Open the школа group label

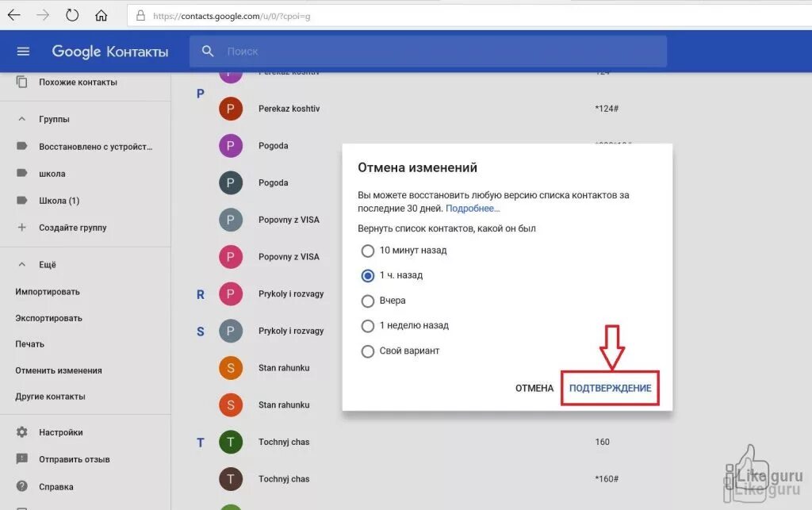(x=52, y=174)
